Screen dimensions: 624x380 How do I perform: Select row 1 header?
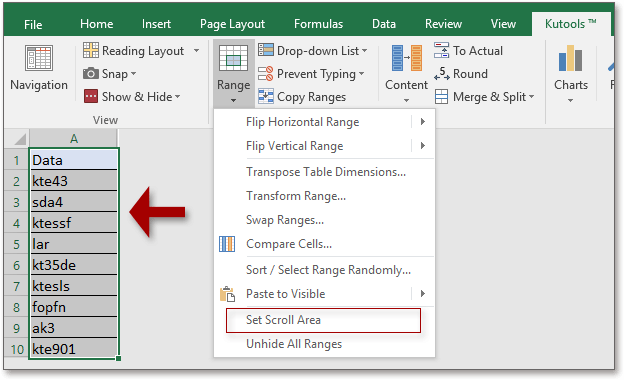coord(16,160)
